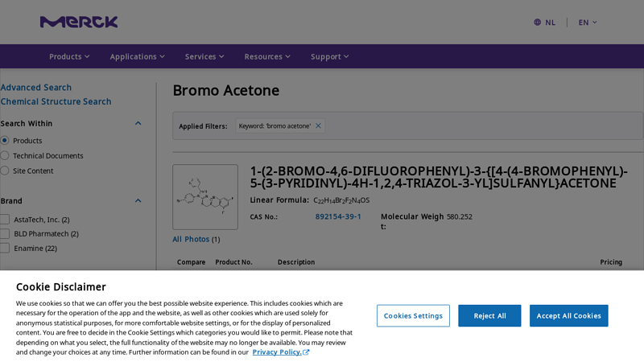Click the molecular weight value 580.252
Screen dimensions: 644x362
[x=460, y=216]
